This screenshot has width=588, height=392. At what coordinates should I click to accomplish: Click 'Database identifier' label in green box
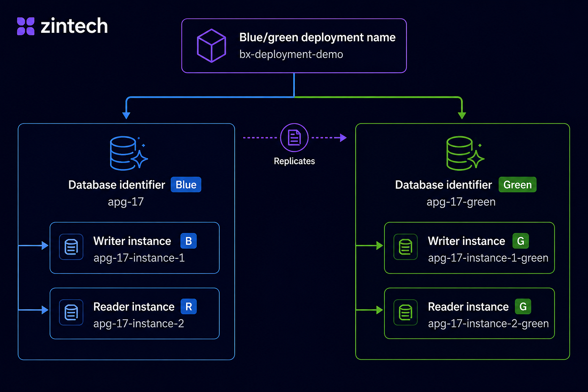[444, 185]
